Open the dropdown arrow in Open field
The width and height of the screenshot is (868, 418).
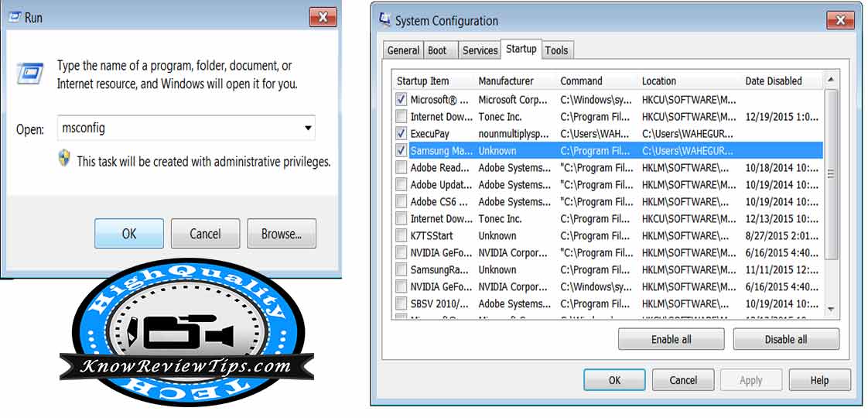(308, 128)
